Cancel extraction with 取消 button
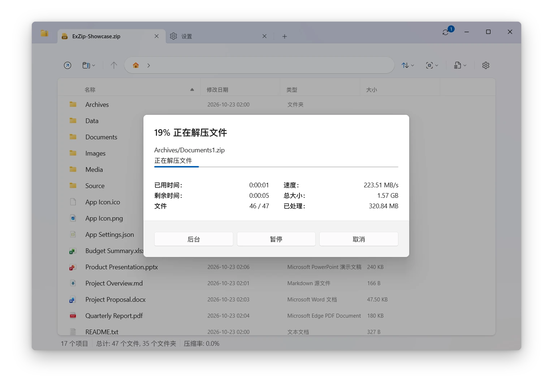553x392 pixels. (359, 239)
